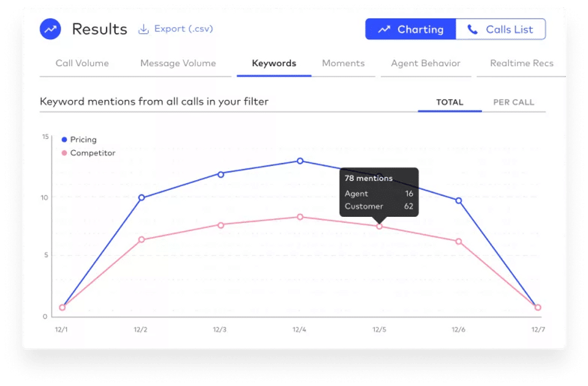The image size is (588, 386).
Task: Open the Call Volume tab
Action: 82,63
